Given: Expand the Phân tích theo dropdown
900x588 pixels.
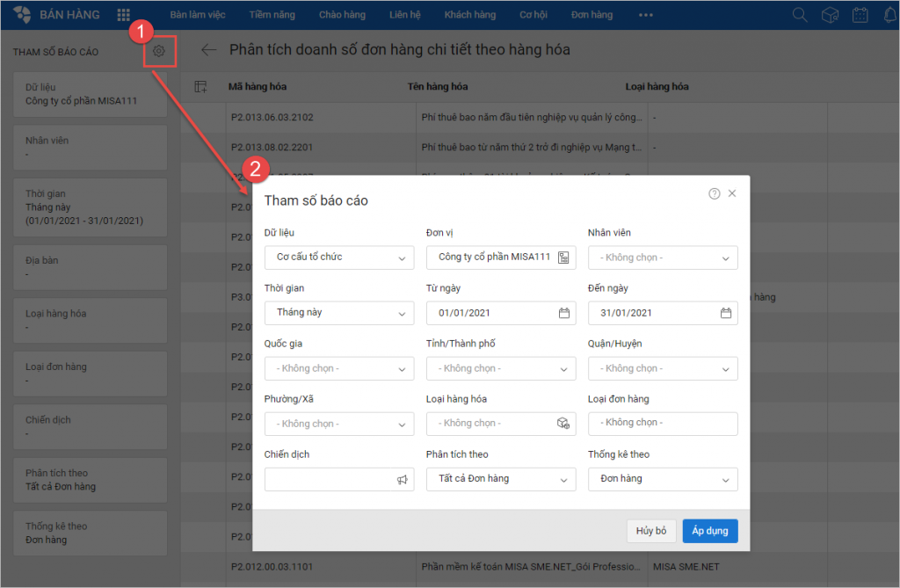Looking at the screenshot, I should click(501, 479).
